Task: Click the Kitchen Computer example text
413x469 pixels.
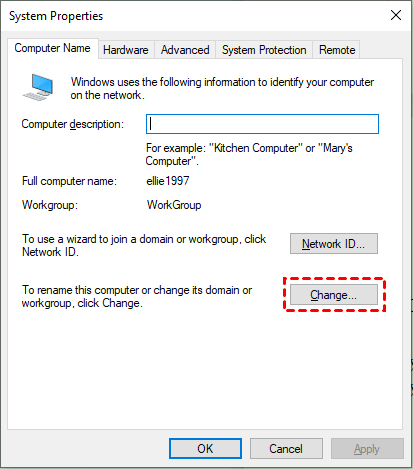Action: tap(258, 148)
